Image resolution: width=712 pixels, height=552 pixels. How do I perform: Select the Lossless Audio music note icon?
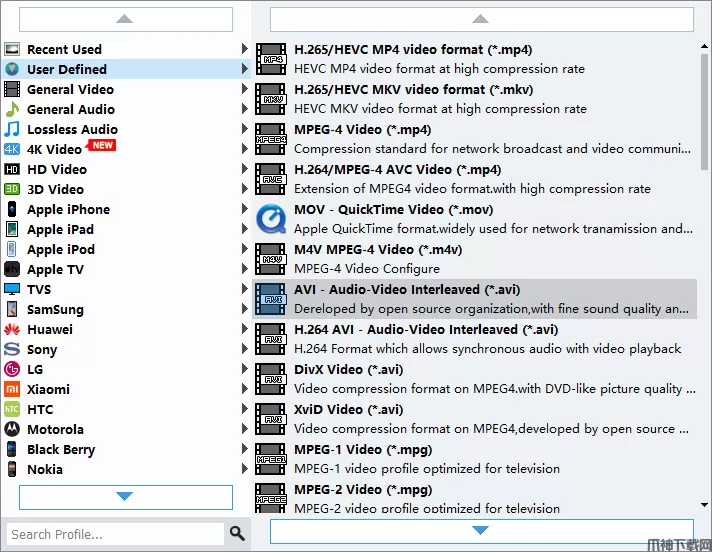click(12, 129)
